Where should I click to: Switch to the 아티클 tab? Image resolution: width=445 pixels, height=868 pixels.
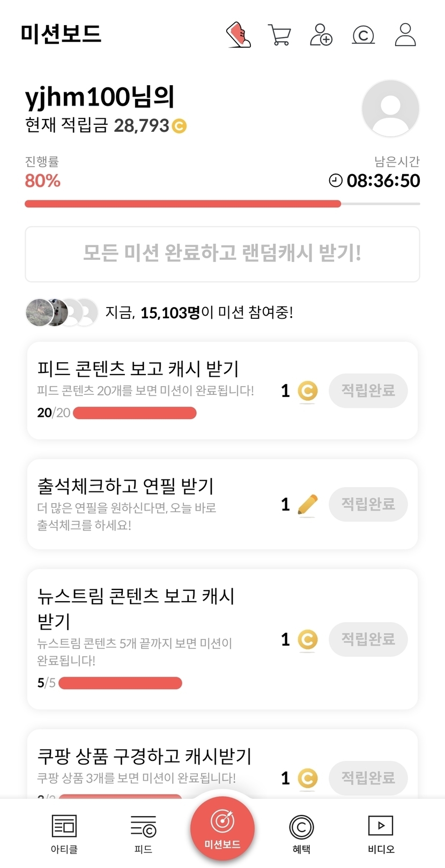click(64, 833)
